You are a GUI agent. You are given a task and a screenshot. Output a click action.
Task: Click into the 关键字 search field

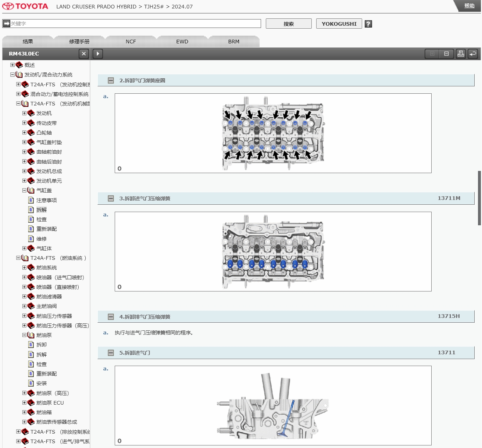pyautogui.click(x=135, y=24)
